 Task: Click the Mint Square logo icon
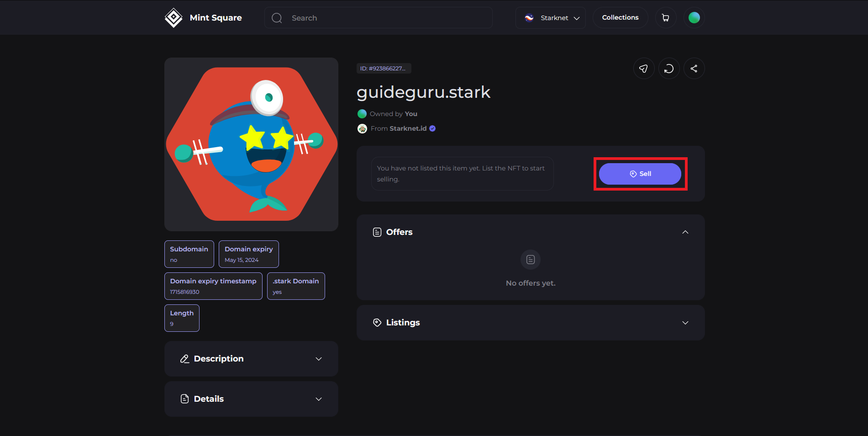[x=174, y=18]
